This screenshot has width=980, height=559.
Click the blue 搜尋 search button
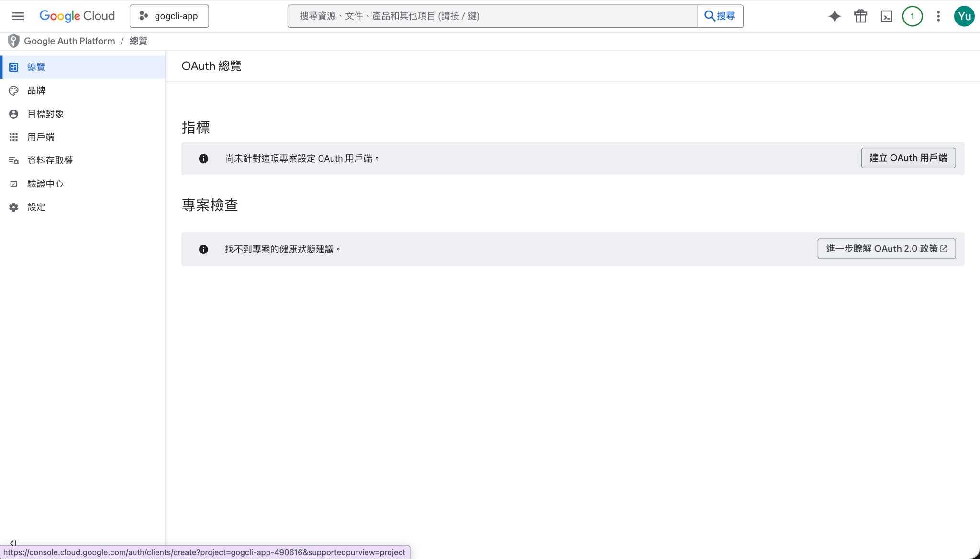point(720,16)
